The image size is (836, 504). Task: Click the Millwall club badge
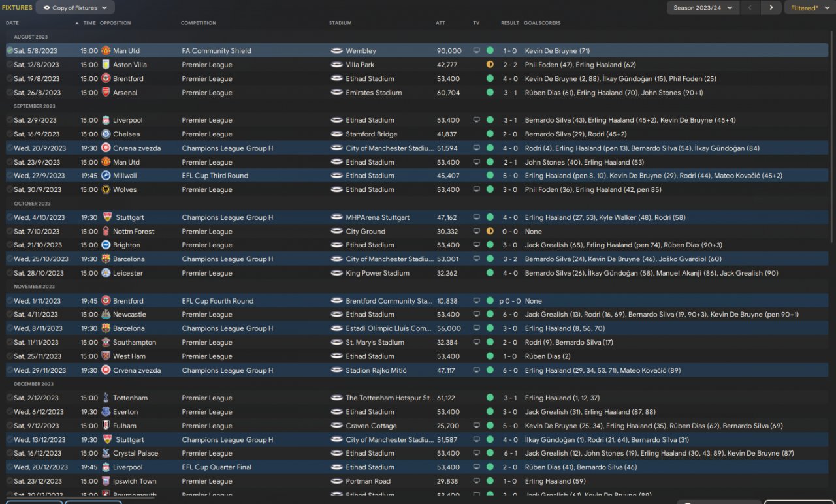tap(106, 176)
